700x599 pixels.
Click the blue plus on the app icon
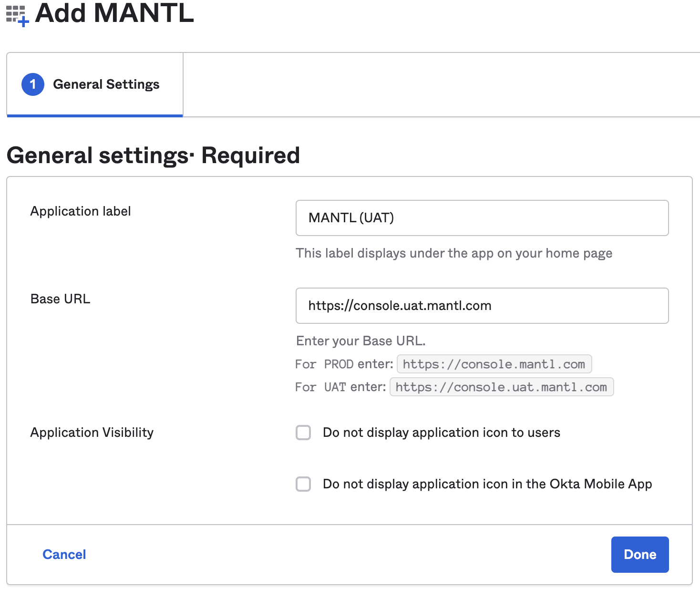[x=23, y=22]
